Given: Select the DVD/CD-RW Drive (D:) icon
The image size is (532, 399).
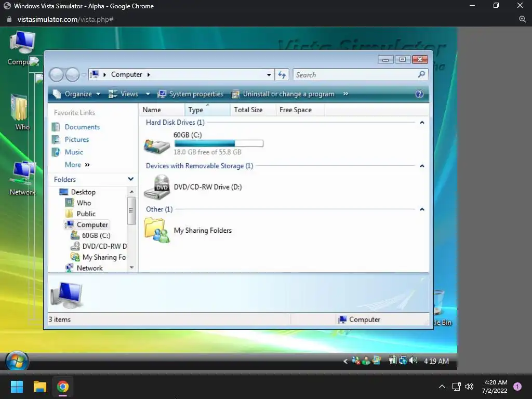Looking at the screenshot, I should click(157, 187).
